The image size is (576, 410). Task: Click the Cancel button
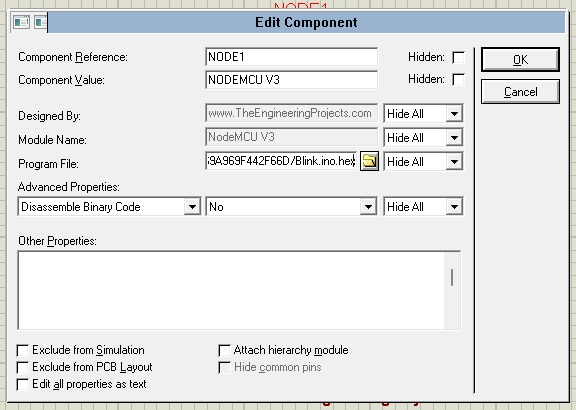click(x=520, y=91)
